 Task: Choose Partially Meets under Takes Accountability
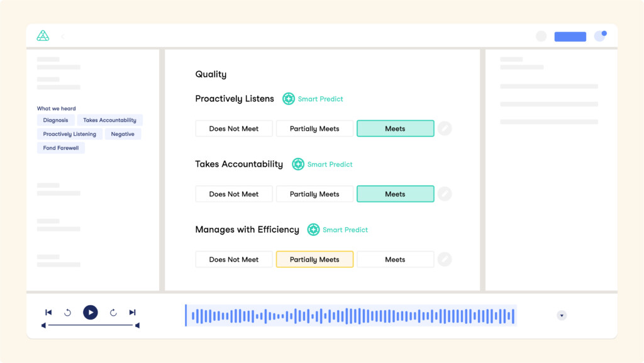[x=314, y=194]
